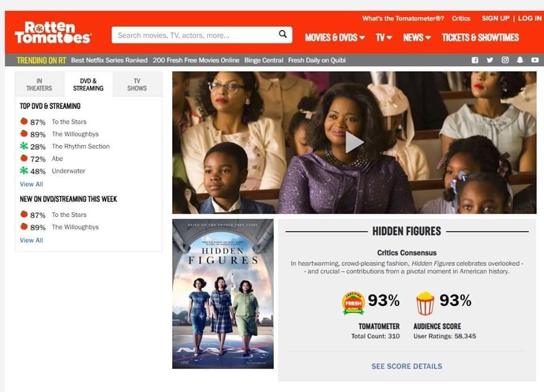Open the YouTube social icon
The width and height of the screenshot is (544, 392).
pos(535,60)
